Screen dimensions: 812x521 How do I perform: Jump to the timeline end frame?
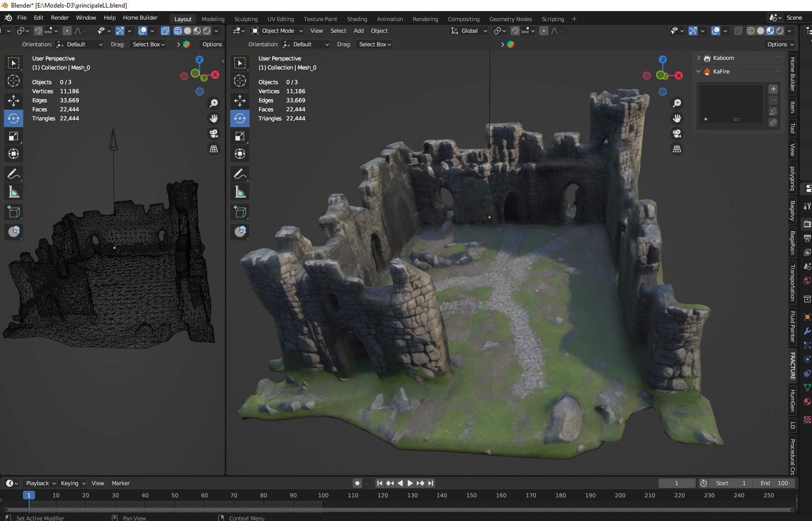point(430,483)
